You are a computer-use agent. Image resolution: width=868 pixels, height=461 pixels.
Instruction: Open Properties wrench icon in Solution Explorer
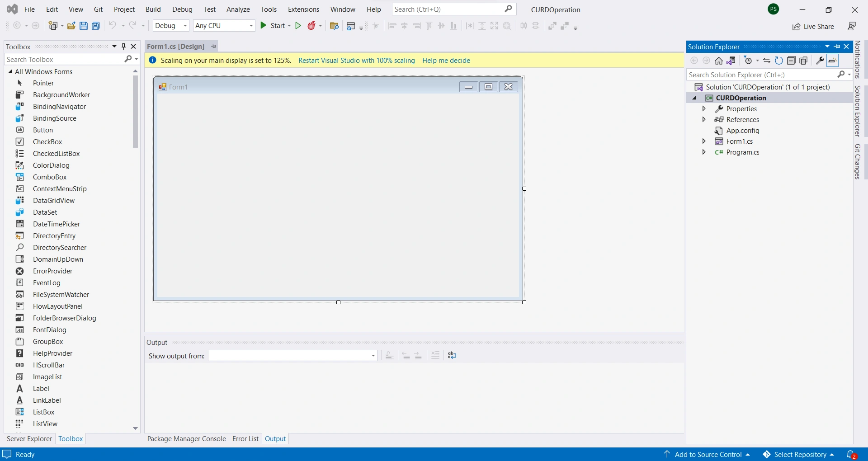820,61
